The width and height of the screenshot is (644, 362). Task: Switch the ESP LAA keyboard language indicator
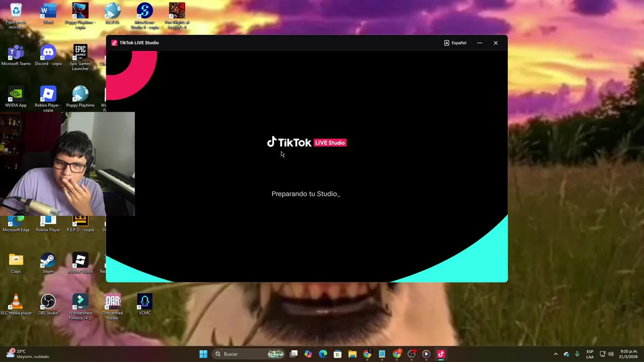click(590, 354)
